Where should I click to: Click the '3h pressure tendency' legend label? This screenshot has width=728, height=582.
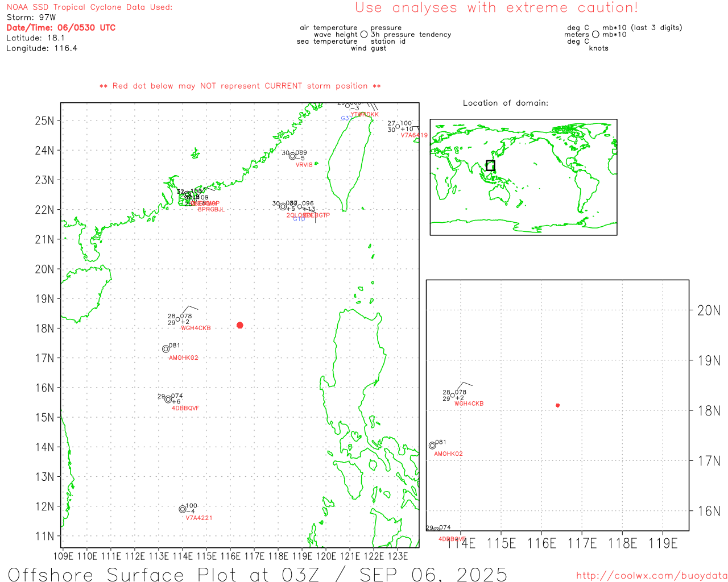(411, 35)
